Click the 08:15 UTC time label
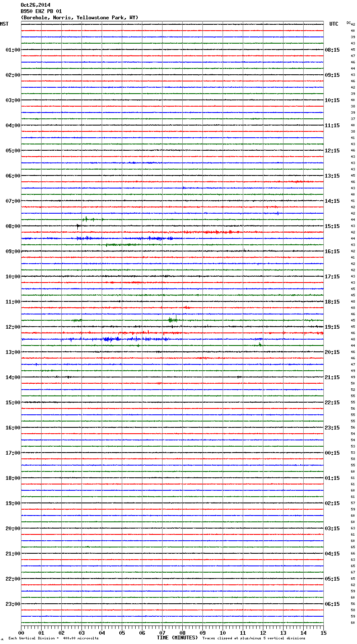 332,50
